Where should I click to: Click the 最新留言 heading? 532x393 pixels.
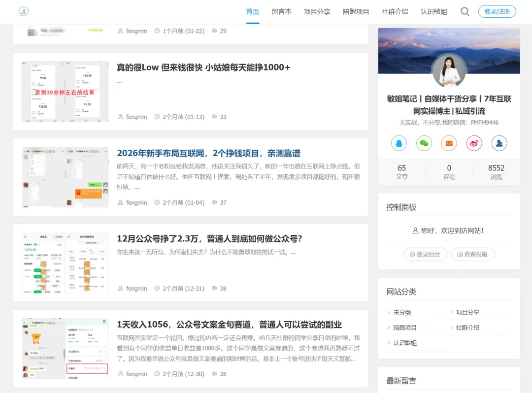[401, 381]
